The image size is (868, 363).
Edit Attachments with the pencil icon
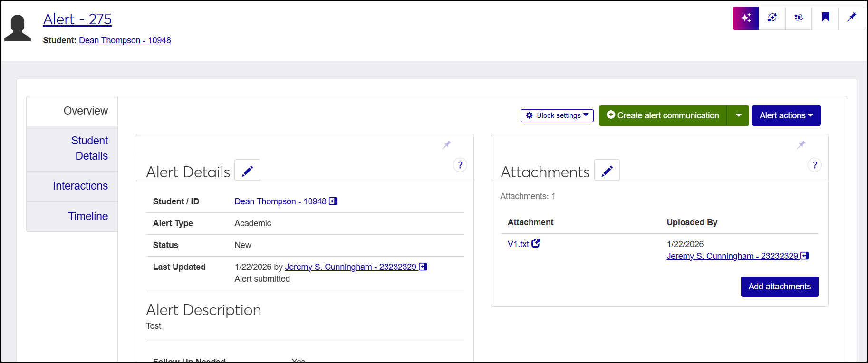(607, 170)
